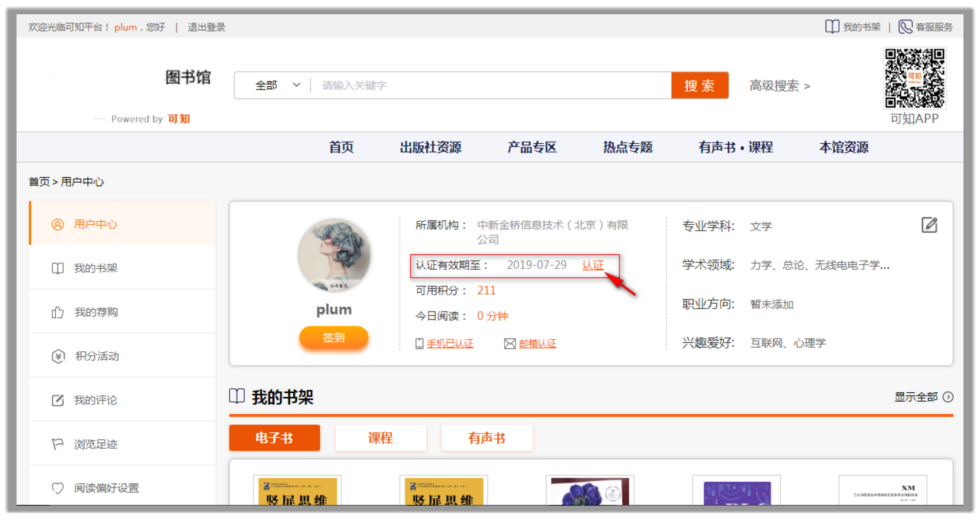Open 出版社资源 in the navigation menu
The image size is (980, 520).
[x=430, y=147]
